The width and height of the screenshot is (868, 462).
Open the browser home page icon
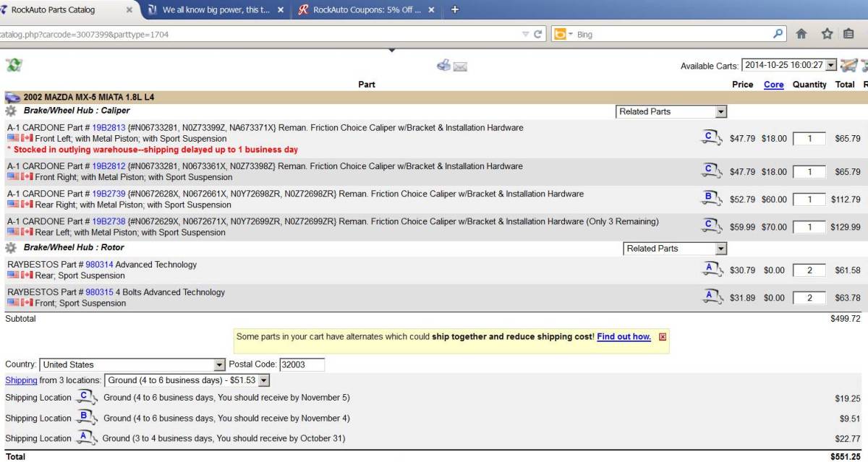(801, 34)
